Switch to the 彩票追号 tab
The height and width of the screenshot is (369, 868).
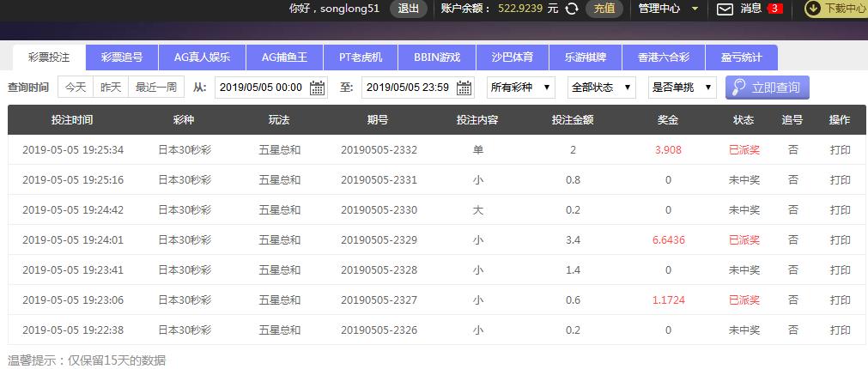pyautogui.click(x=122, y=57)
